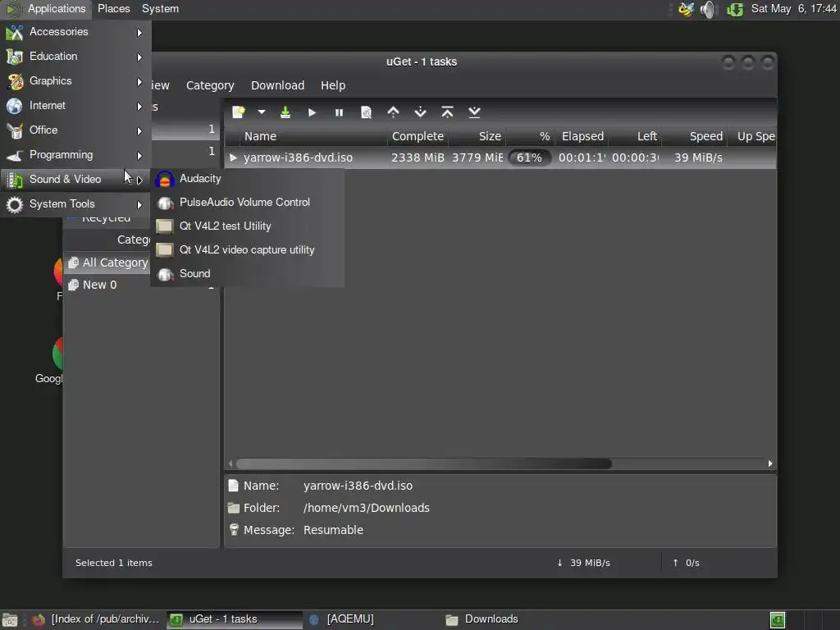Click the show desktop icon in bottom panel

click(x=10, y=620)
